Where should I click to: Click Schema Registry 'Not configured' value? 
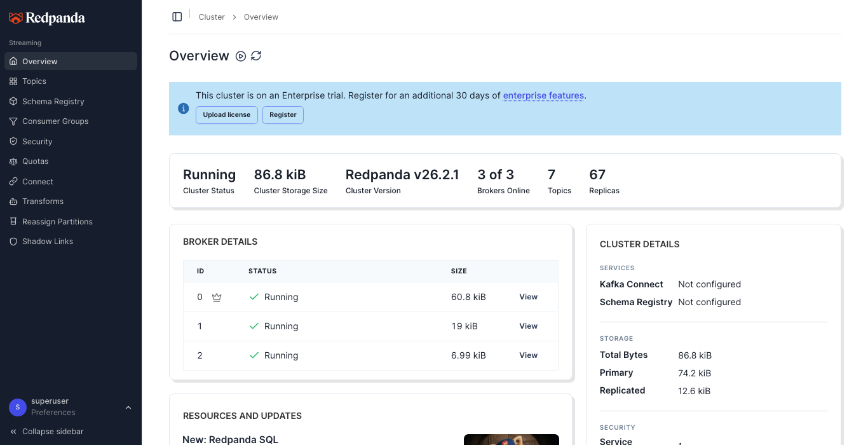709,302
